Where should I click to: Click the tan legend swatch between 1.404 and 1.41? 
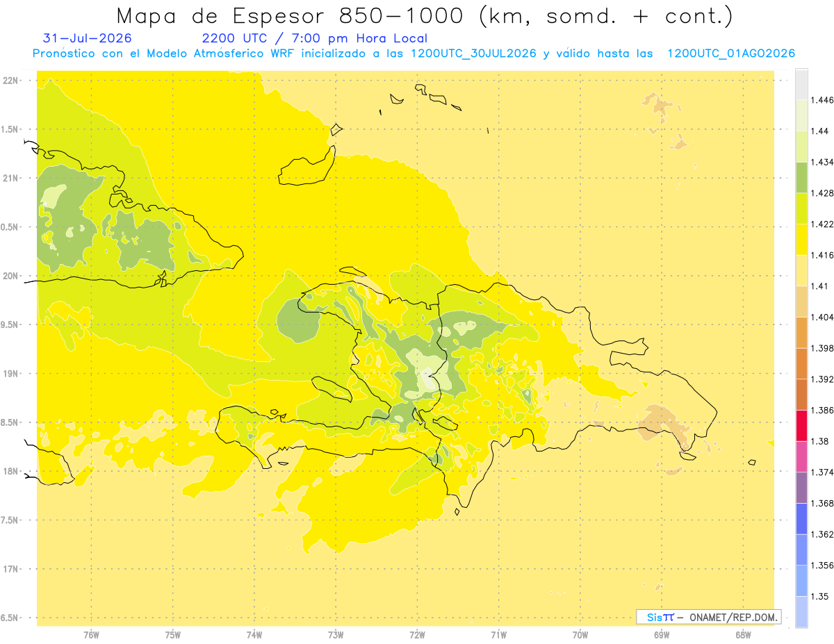coord(801,301)
